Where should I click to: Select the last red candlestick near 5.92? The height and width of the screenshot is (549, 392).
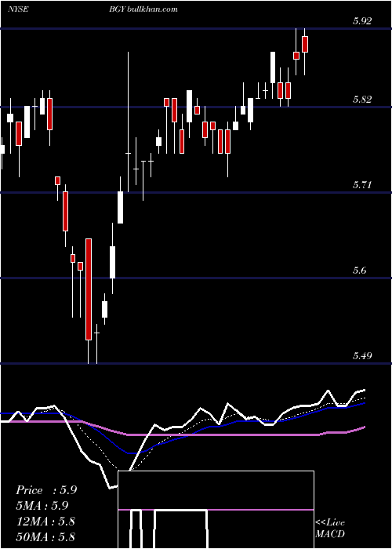pos(305,44)
